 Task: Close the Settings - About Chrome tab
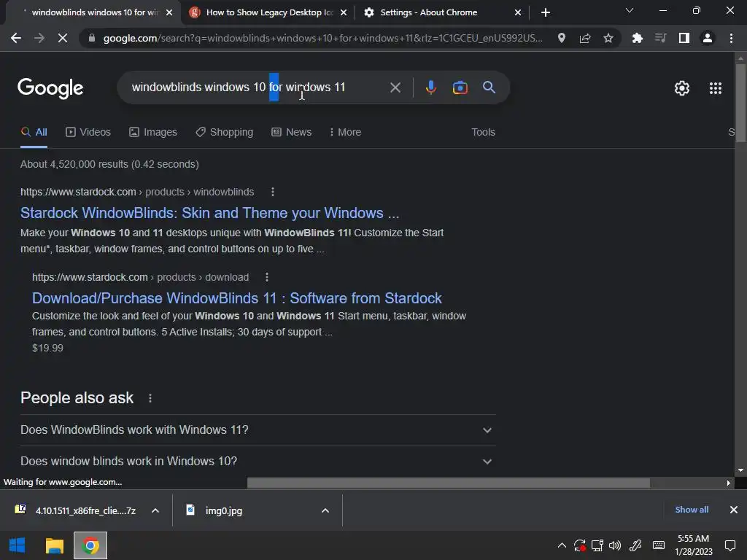coord(518,12)
